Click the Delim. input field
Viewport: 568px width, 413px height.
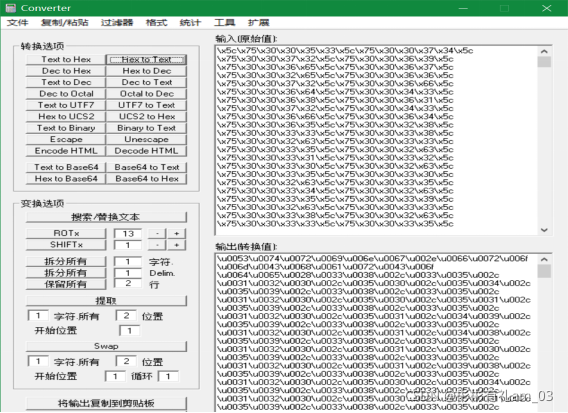tap(128, 273)
